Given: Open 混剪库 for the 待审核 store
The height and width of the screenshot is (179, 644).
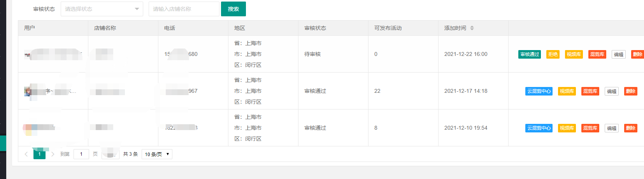Looking at the screenshot, I should [x=597, y=54].
